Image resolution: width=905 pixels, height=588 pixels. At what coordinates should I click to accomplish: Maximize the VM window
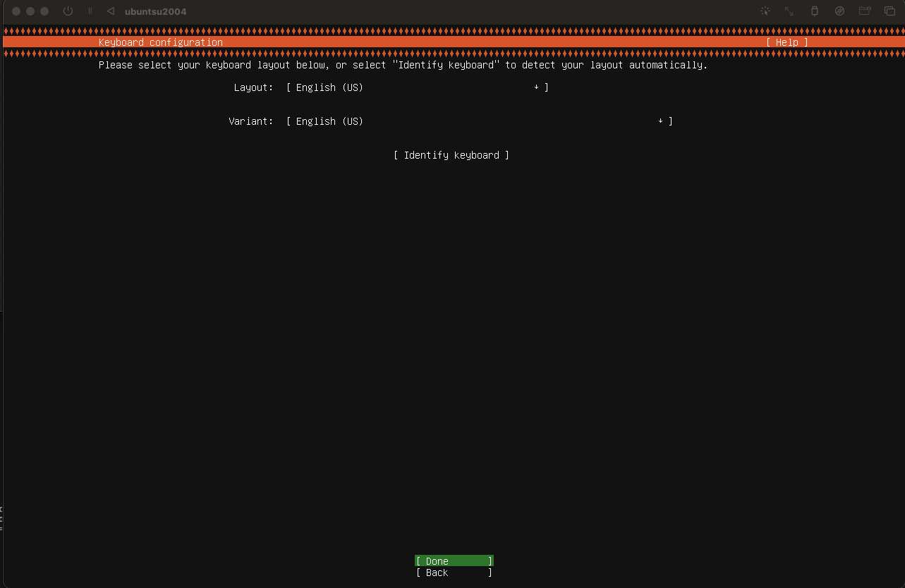click(44, 11)
